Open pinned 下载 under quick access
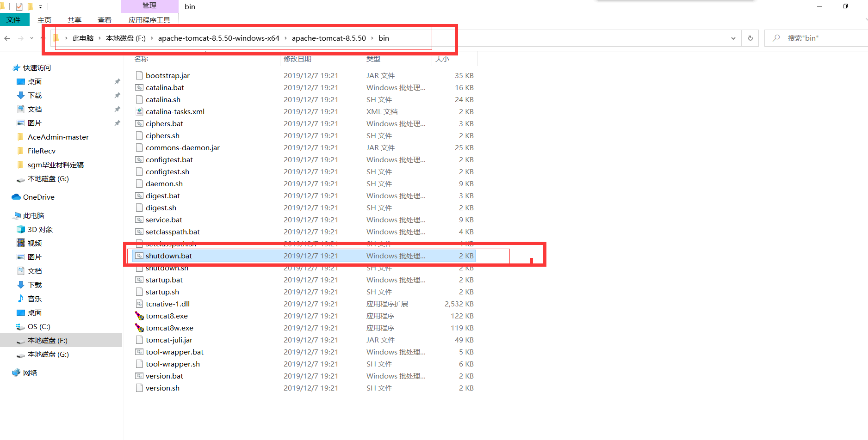 [35, 95]
